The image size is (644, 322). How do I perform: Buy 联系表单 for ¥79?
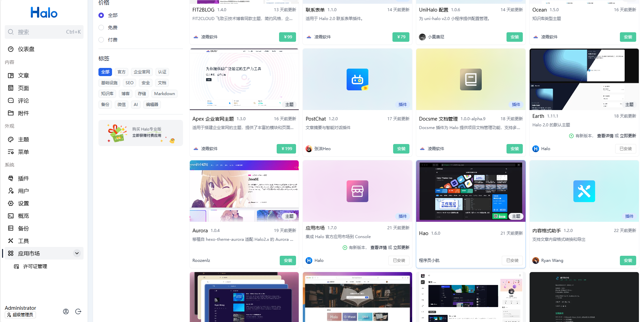click(401, 37)
